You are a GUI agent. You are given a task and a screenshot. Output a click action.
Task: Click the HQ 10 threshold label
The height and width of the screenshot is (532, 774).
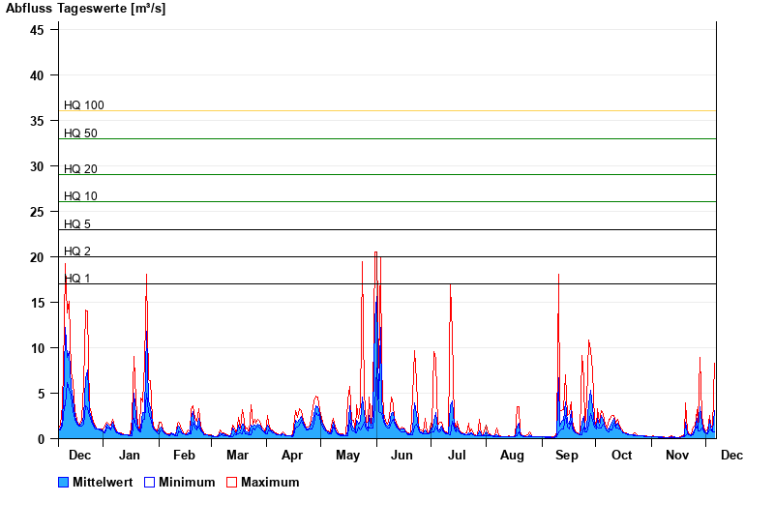80,196
